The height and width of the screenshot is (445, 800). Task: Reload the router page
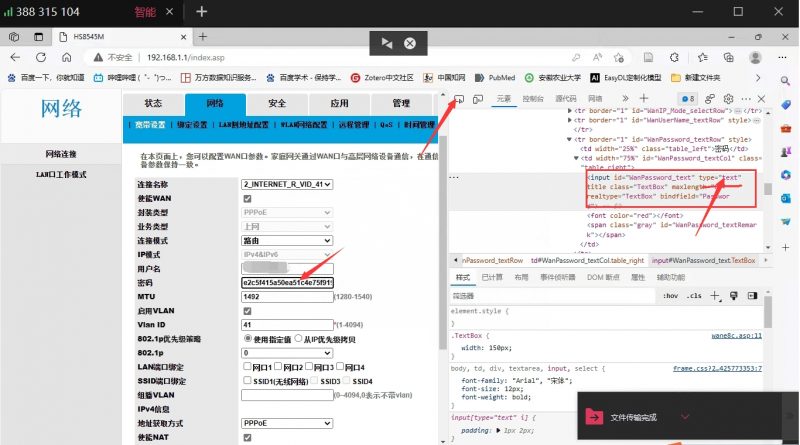41,57
